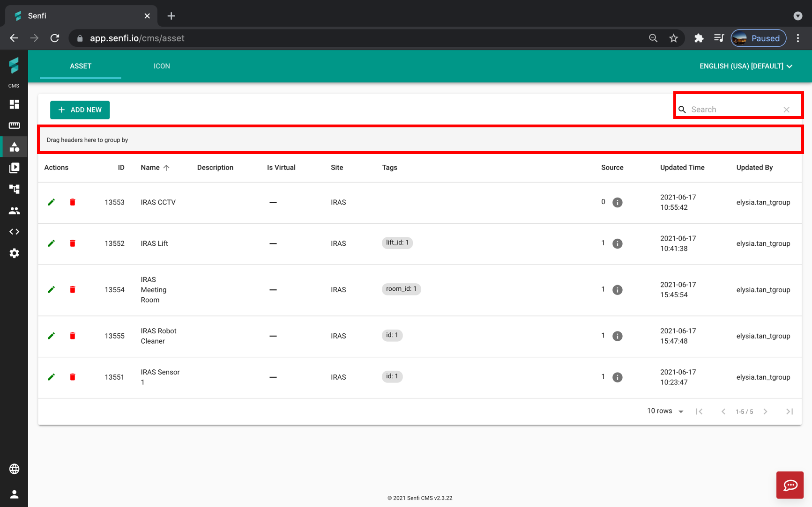Viewport: 812px width, 507px height.
Task: Bookmark page with the star icon
Action: [x=673, y=38]
